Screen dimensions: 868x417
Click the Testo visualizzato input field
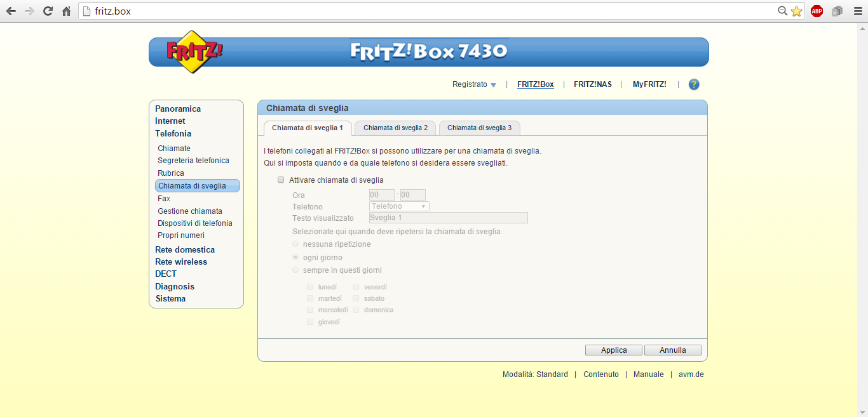pyautogui.click(x=448, y=218)
